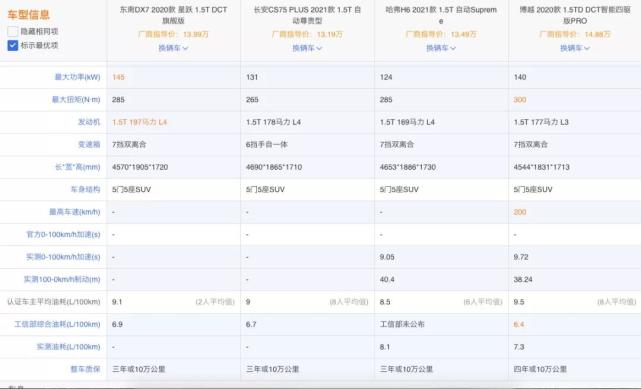This screenshot has width=641, height=389.
Task: Click the 4653*1886*1730 dimensions cell
Action: 408,167
